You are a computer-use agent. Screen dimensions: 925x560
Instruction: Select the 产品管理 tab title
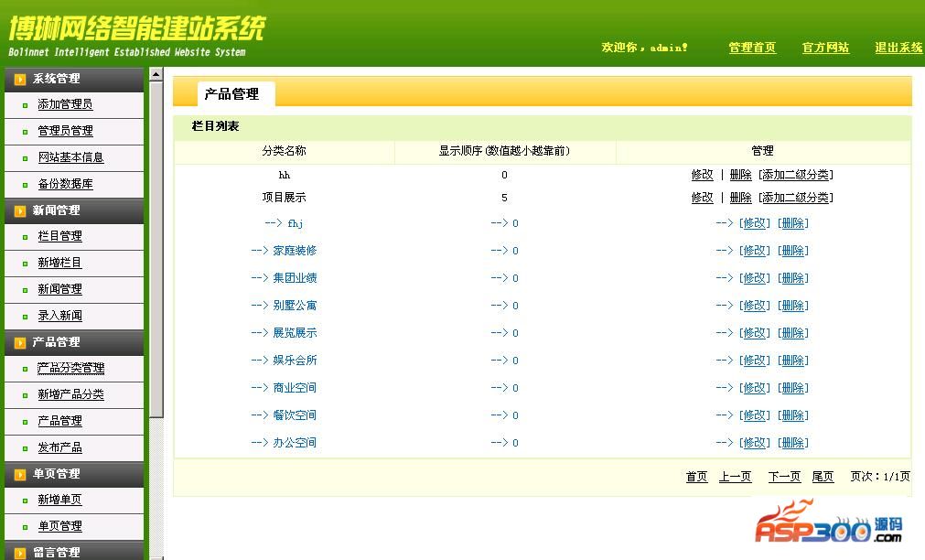point(231,94)
